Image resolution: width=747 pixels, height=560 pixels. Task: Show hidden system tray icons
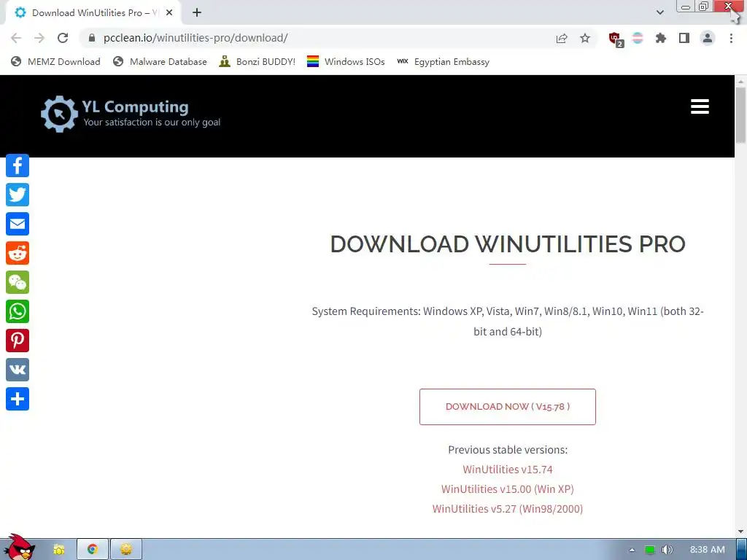(632, 550)
